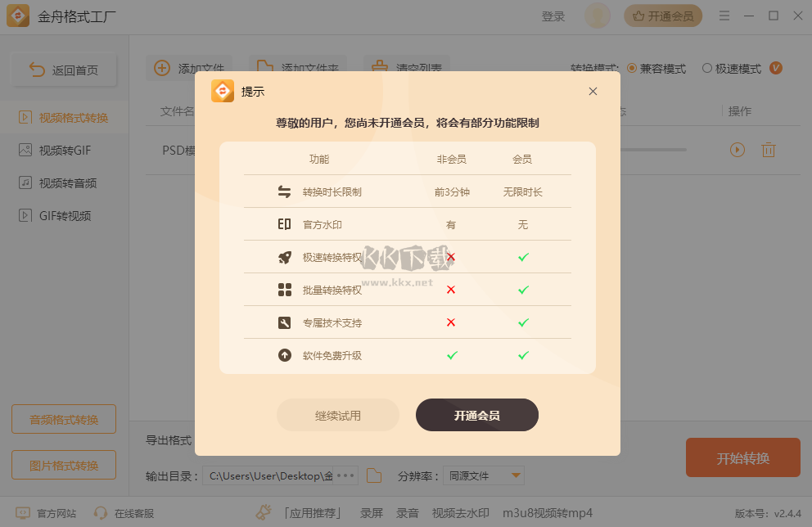Click the 官方网站 monitor icon
The image size is (812, 527).
[23, 513]
